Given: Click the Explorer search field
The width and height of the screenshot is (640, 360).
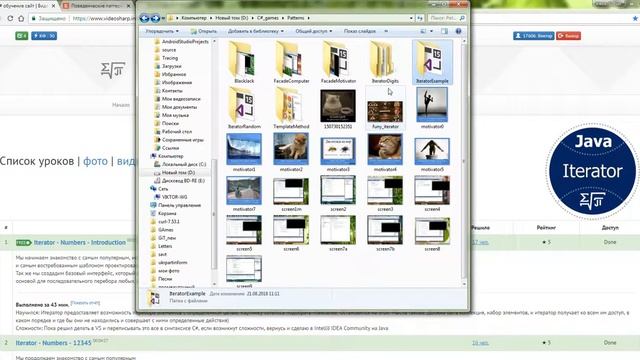Looking at the screenshot, I should (x=447, y=18).
